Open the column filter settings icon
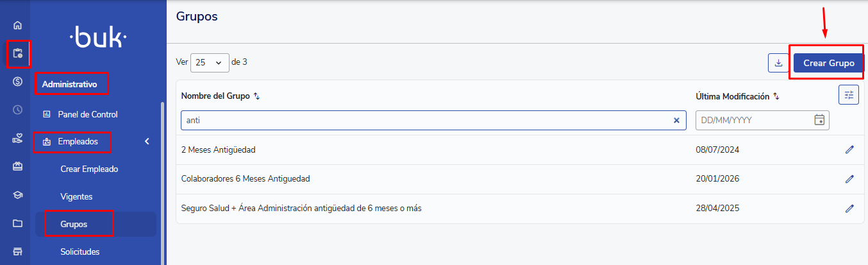Screen dimensions: 868x265 pyautogui.click(x=849, y=95)
